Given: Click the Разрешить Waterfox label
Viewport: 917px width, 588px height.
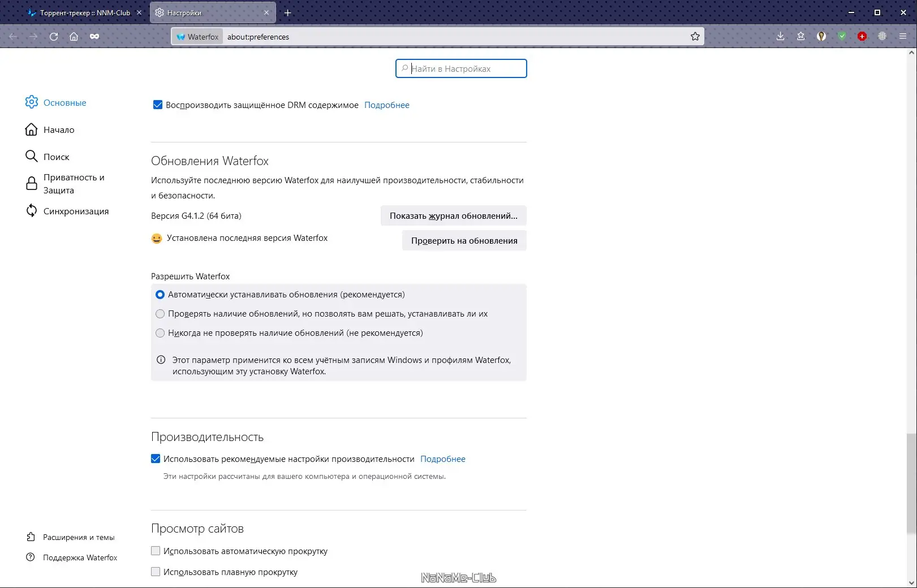Looking at the screenshot, I should 191,276.
